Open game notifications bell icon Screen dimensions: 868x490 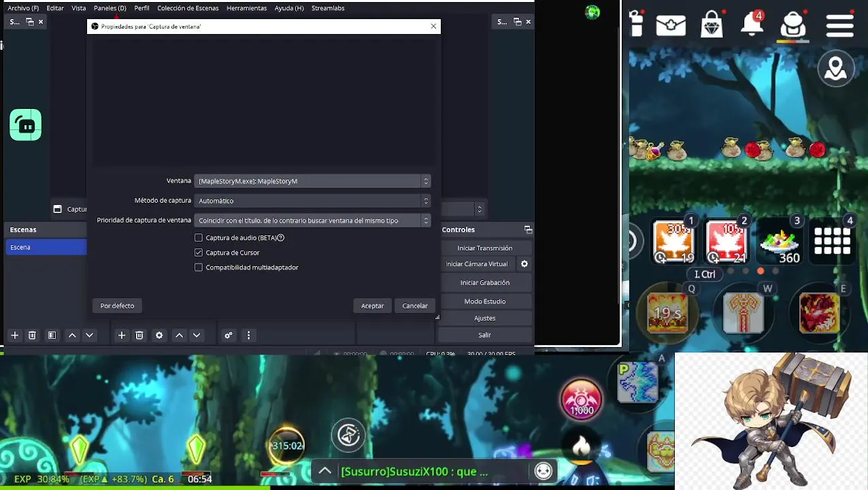752,24
